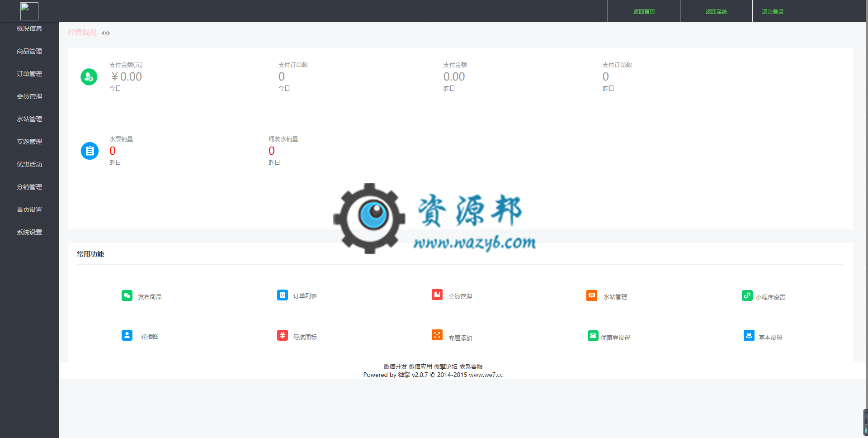Open 订单管理 in the sidebar
The width and height of the screenshot is (868, 438).
pos(29,74)
